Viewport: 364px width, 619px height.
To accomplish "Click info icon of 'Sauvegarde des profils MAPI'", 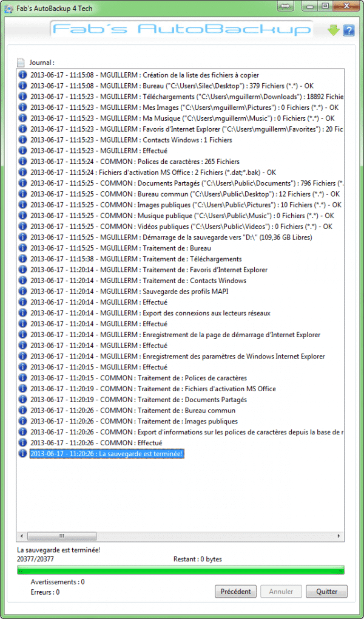I will click(22, 292).
